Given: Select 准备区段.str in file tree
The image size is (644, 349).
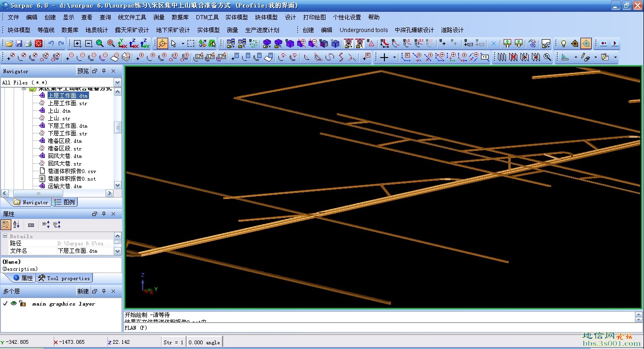Looking at the screenshot, I should tap(65, 148).
